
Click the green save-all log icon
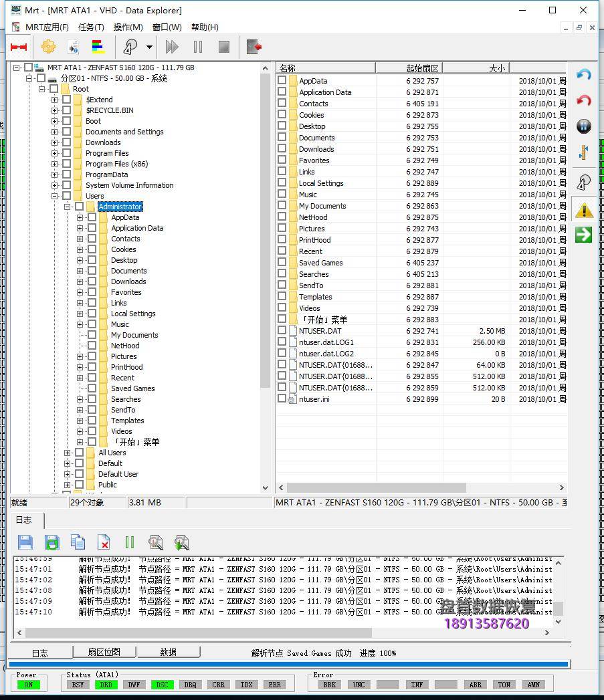pos(52,542)
